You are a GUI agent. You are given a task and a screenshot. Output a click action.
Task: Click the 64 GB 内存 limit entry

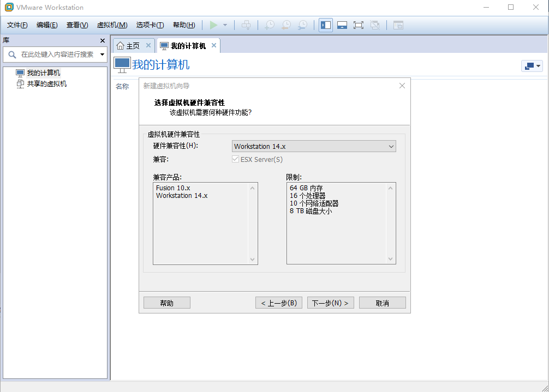[x=306, y=188]
